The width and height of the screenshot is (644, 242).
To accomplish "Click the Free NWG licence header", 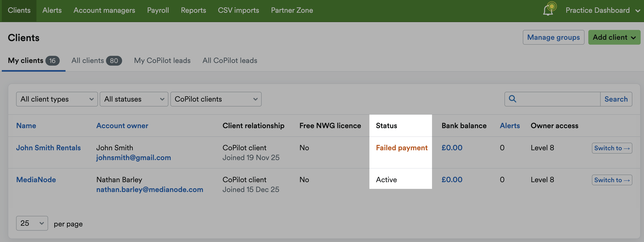I will coord(330,125).
